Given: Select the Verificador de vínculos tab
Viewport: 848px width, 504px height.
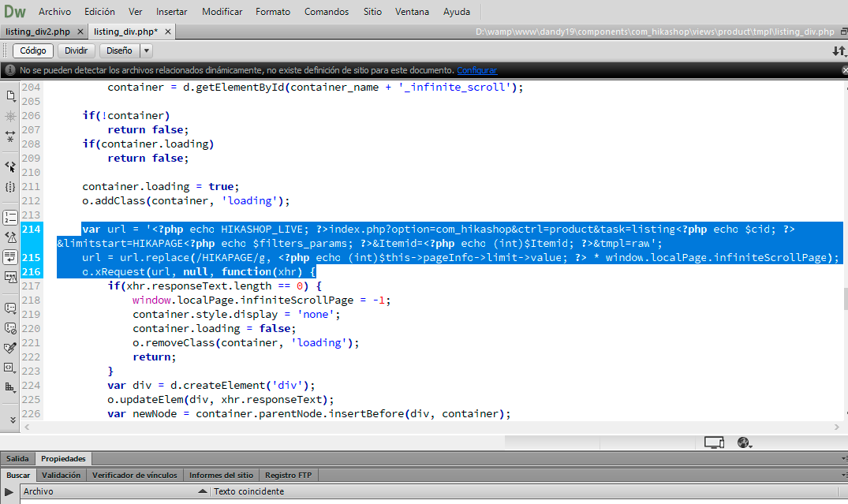Looking at the screenshot, I should click(135, 476).
